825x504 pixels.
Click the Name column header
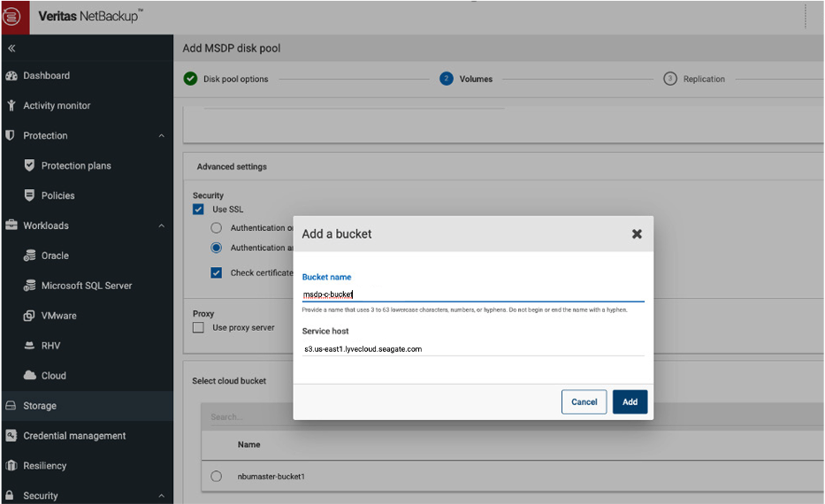click(x=248, y=445)
